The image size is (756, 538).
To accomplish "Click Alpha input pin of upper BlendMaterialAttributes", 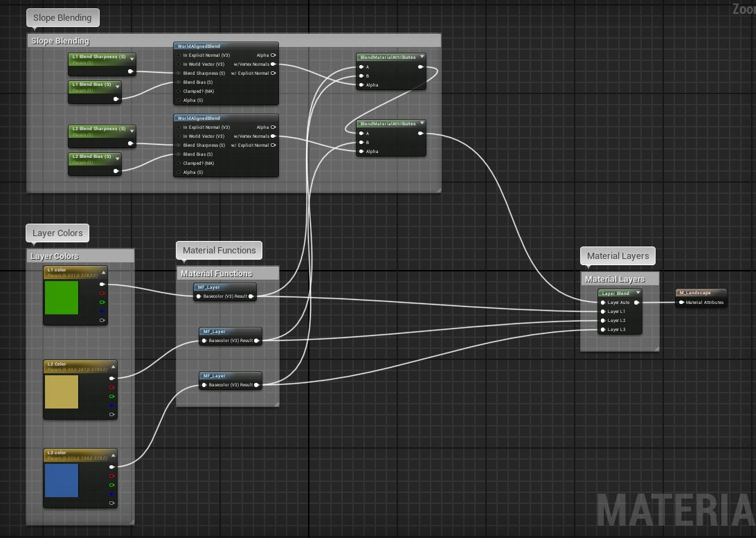I will click(361, 85).
